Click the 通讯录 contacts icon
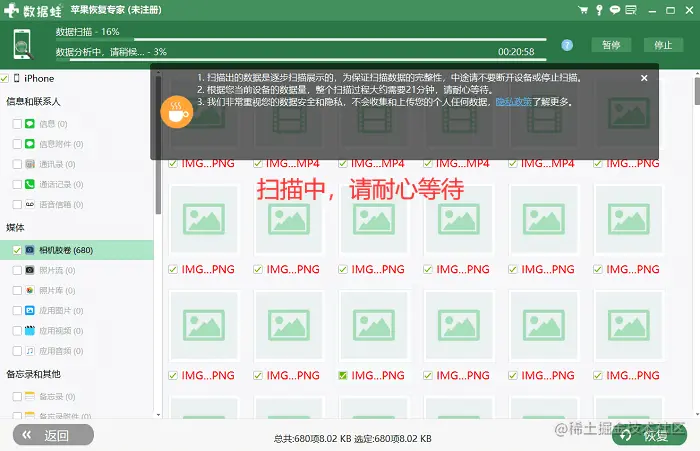Viewport: 700px width, 451px height. 30,164
